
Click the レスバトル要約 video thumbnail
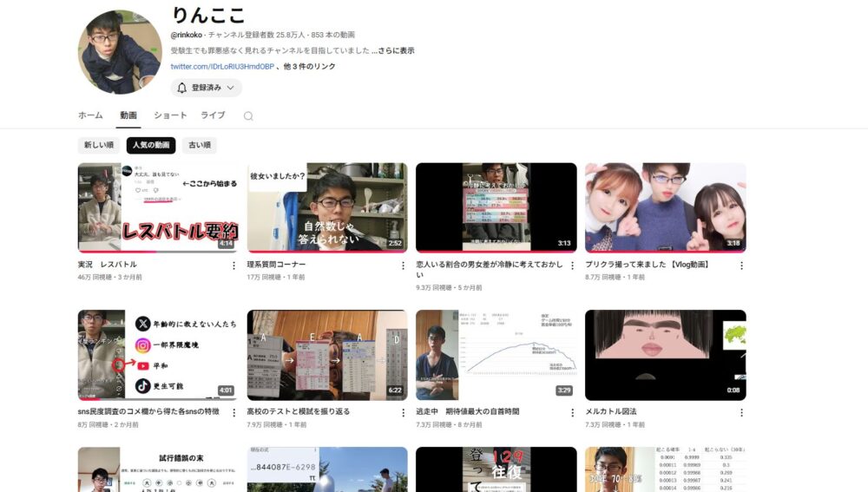coord(158,207)
